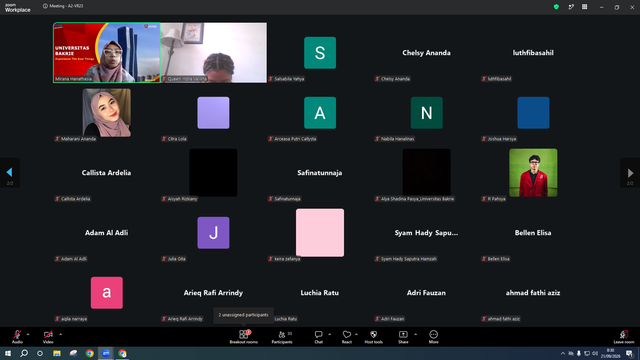Select Queen Indra Varisha's video tile
This screenshot has height=360, width=640.
point(213,53)
